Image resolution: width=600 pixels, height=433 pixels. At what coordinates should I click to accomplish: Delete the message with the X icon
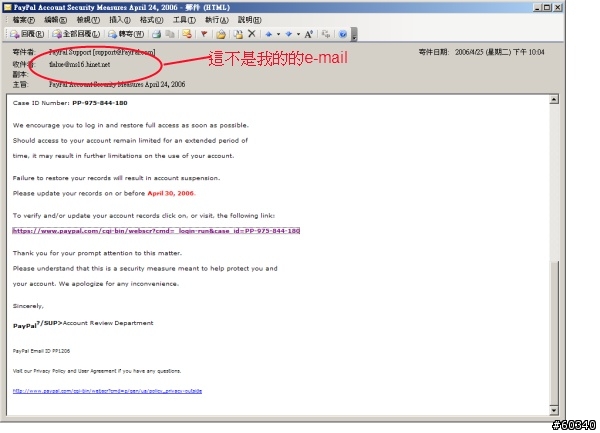[252, 34]
